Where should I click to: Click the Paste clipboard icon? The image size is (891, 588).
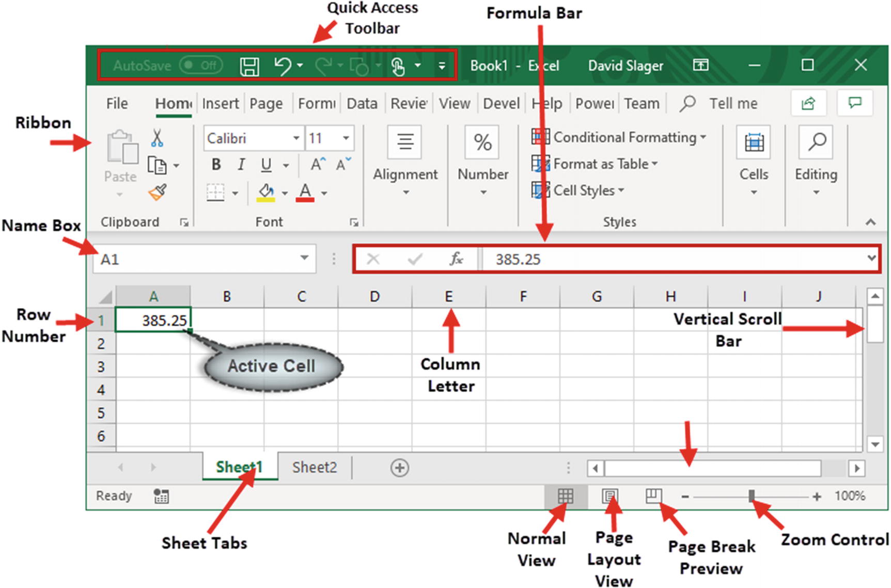[x=122, y=147]
